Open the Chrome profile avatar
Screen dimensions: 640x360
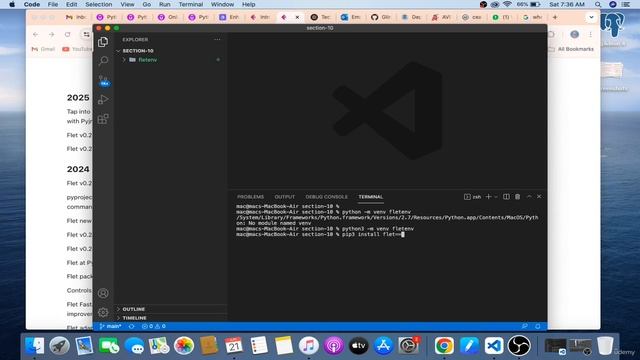pyautogui.click(x=574, y=34)
